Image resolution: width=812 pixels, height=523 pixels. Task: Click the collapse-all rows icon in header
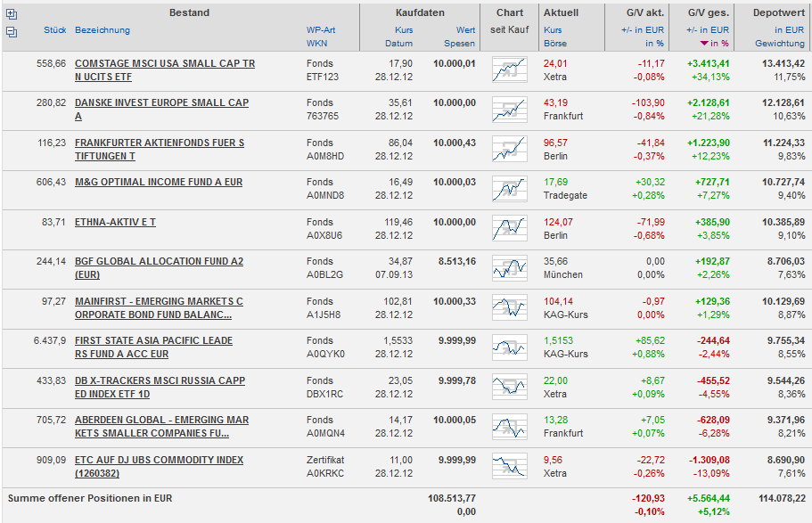(12, 31)
